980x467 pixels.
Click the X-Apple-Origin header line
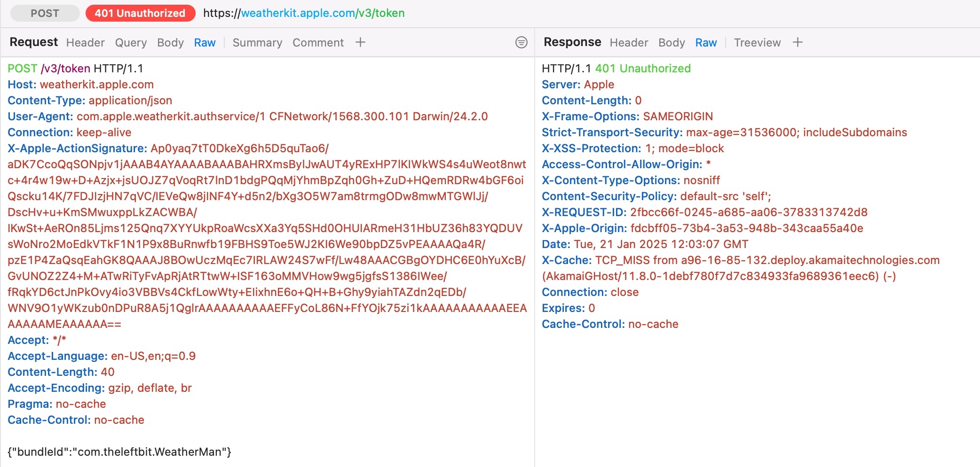click(x=703, y=228)
